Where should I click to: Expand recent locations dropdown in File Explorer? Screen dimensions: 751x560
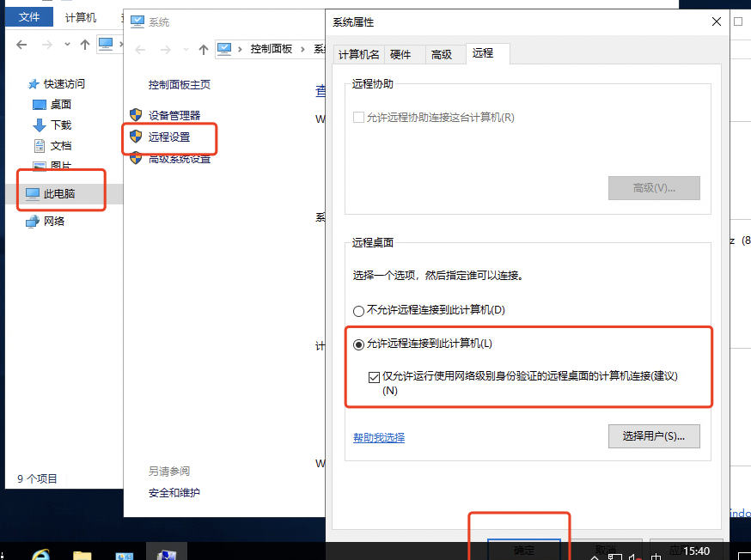coord(67,44)
